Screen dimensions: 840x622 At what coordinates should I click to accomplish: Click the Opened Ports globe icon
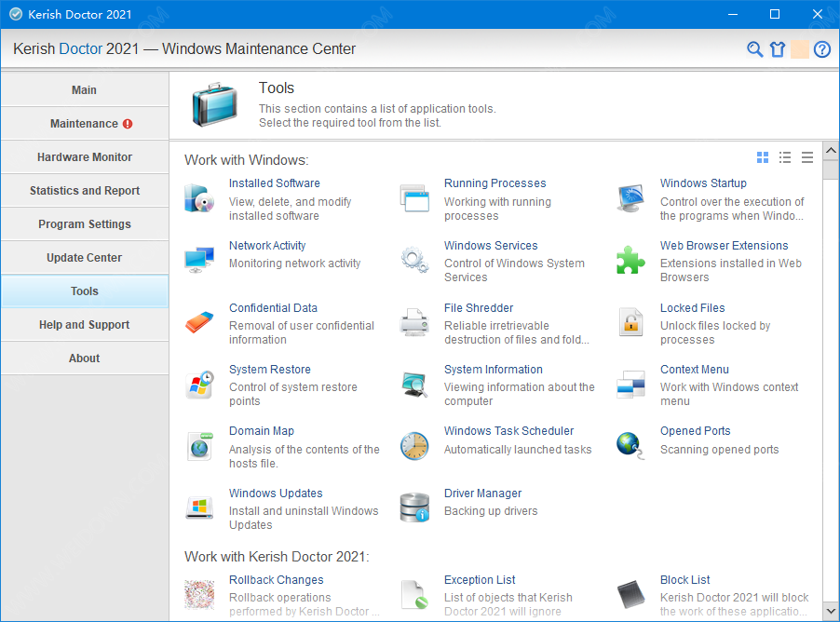coord(630,446)
